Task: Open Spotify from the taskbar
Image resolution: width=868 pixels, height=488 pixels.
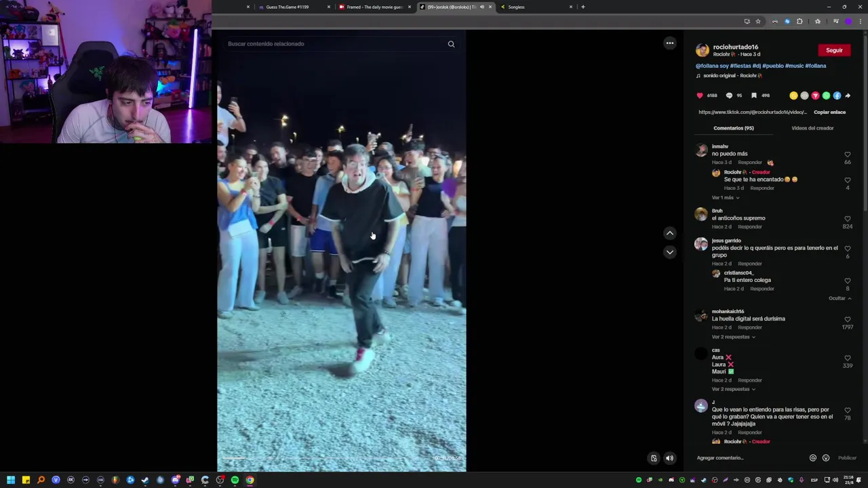Action: pyautogui.click(x=235, y=480)
